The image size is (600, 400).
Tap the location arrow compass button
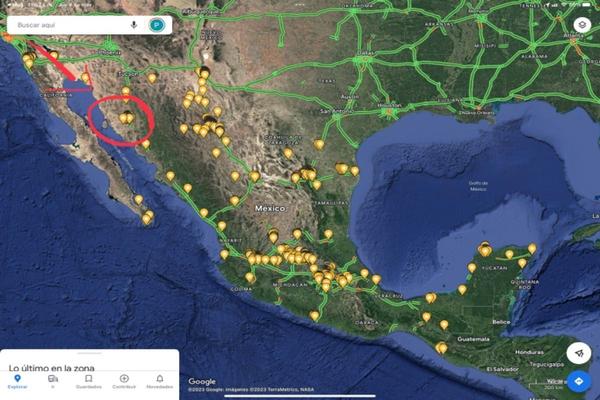[579, 353]
